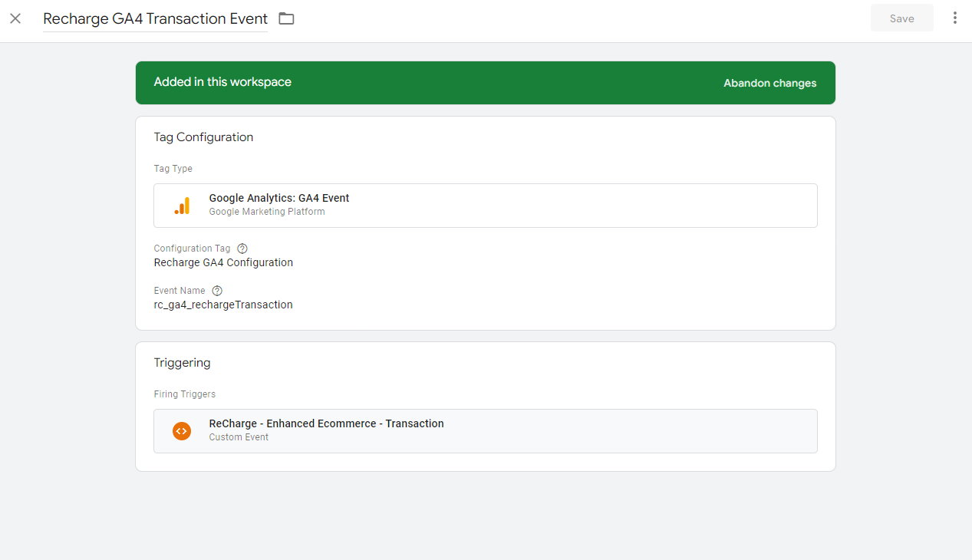The height and width of the screenshot is (560, 972).
Task: Click the Tag Type label
Action: click(x=173, y=169)
